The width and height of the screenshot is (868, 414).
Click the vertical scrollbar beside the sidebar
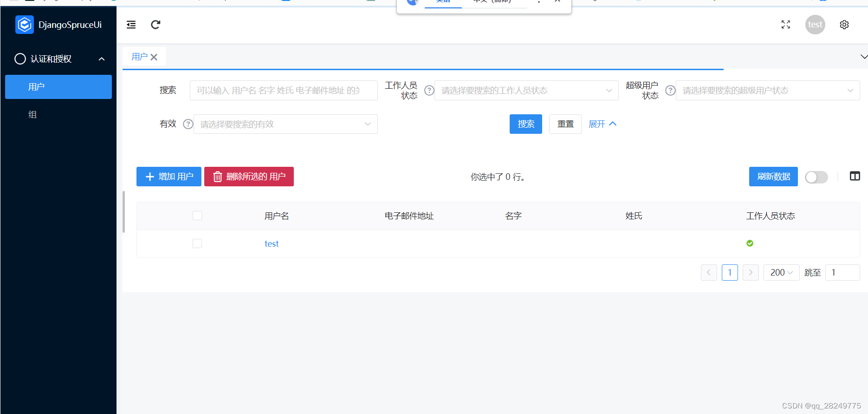[123, 211]
